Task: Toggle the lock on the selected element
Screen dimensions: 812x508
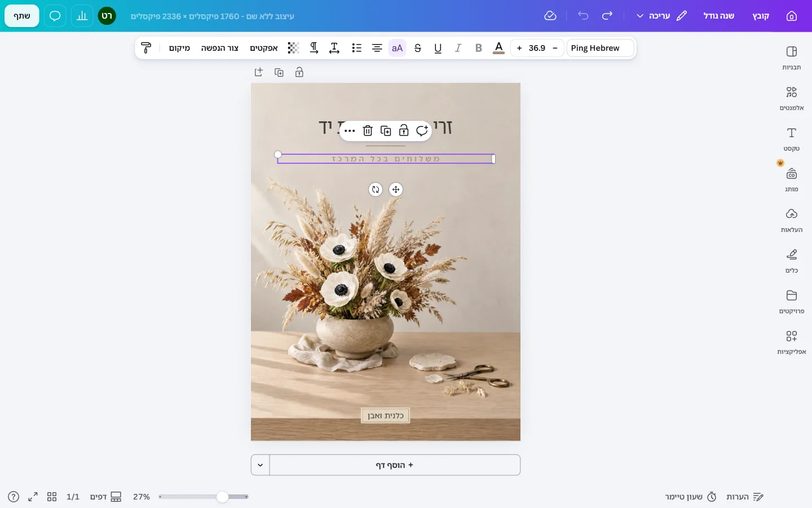Action: point(404,131)
